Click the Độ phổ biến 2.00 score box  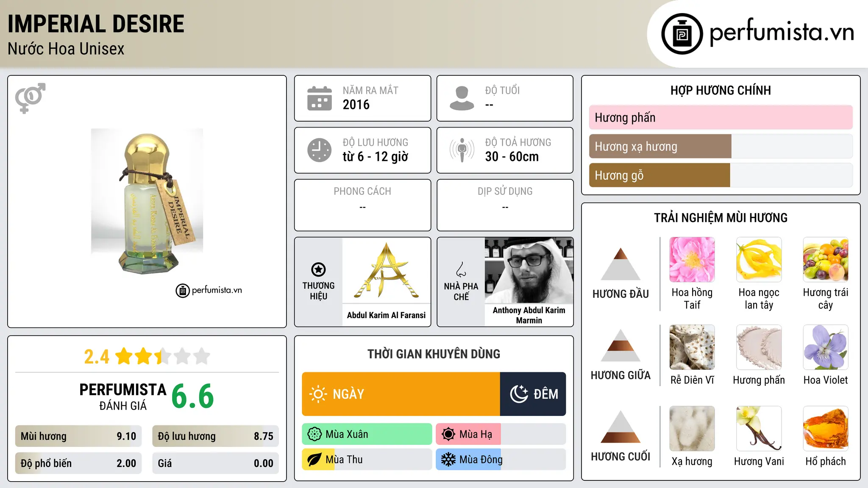[x=78, y=463]
